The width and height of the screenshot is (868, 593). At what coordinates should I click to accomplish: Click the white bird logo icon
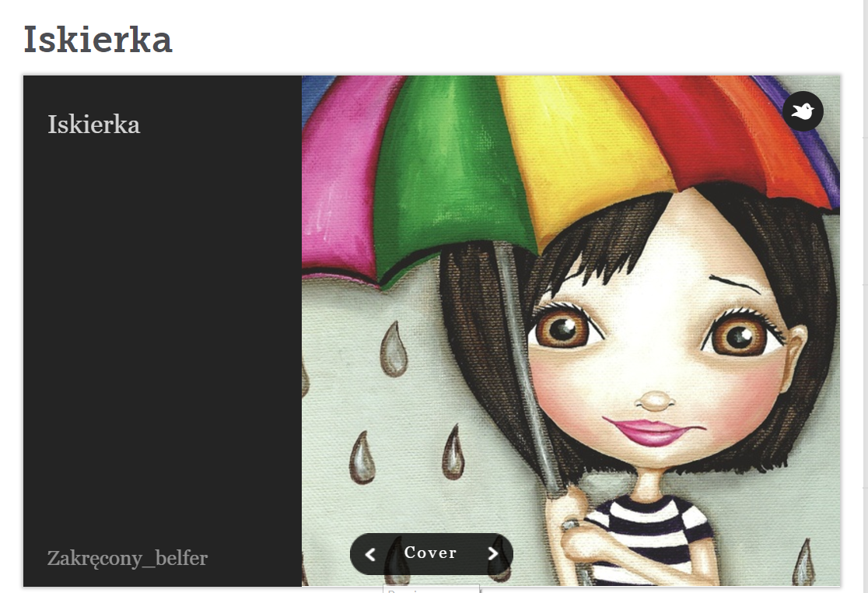tap(803, 111)
